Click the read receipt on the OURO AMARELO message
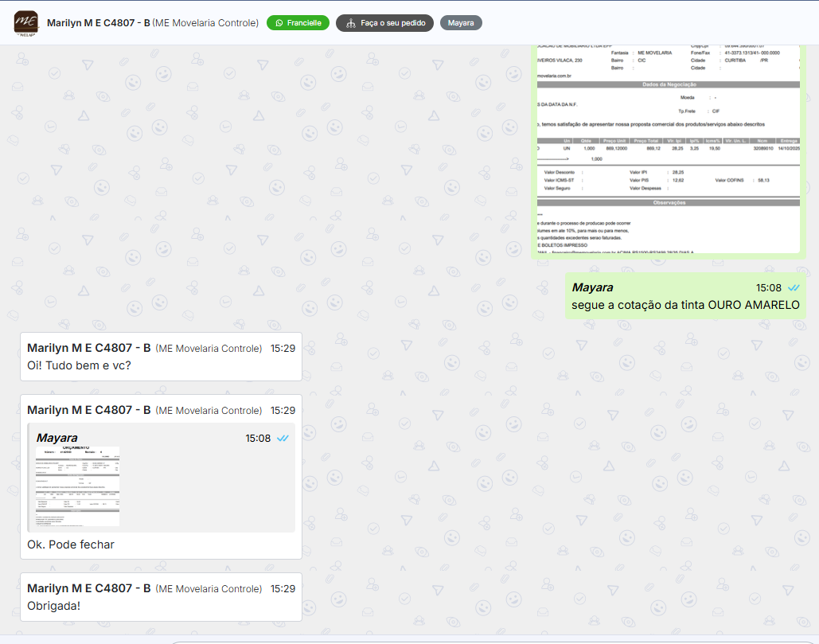Viewport: 819px width, 644px height. (x=794, y=287)
